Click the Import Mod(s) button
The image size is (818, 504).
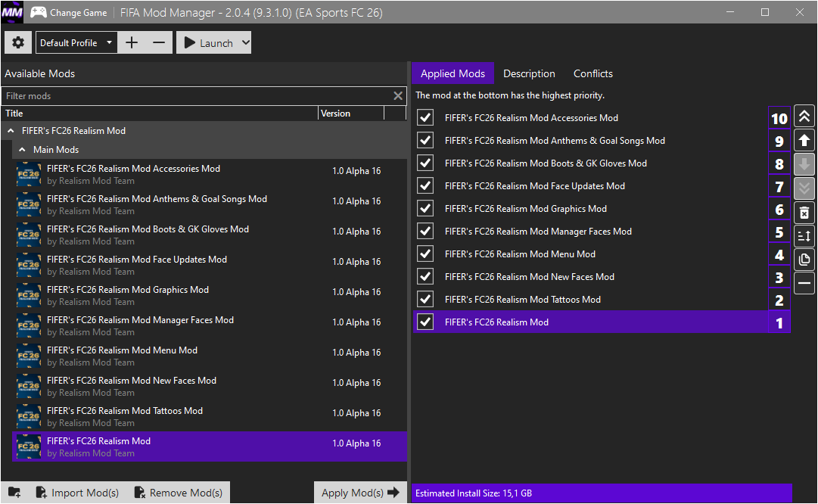tap(77, 493)
